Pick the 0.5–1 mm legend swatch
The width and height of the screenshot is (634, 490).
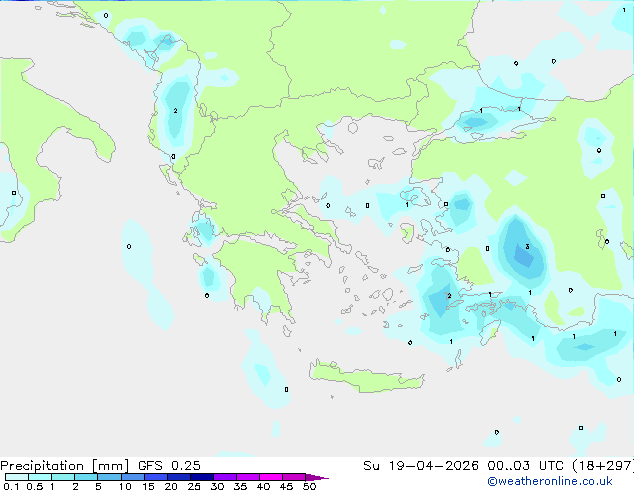pos(40,477)
